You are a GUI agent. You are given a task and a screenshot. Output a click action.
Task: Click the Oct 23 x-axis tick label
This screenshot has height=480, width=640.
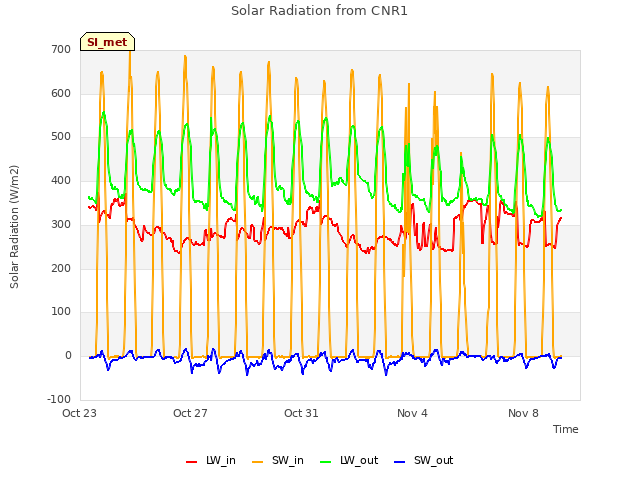(79, 413)
